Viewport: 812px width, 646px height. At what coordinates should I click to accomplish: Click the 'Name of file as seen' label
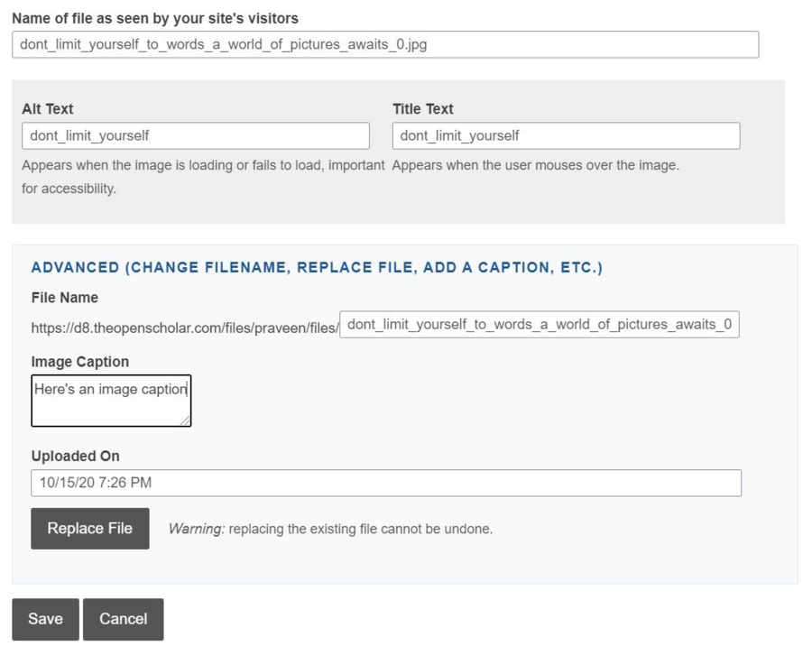[x=155, y=18]
